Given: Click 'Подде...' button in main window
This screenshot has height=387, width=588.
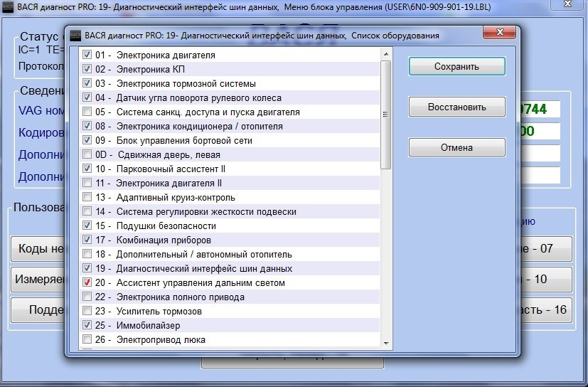Looking at the screenshot, I should [x=38, y=310].
